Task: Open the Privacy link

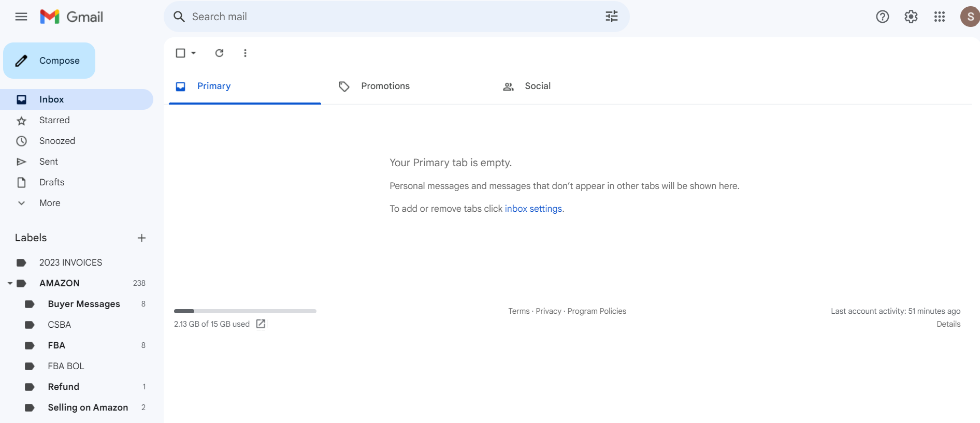Action: click(549, 311)
